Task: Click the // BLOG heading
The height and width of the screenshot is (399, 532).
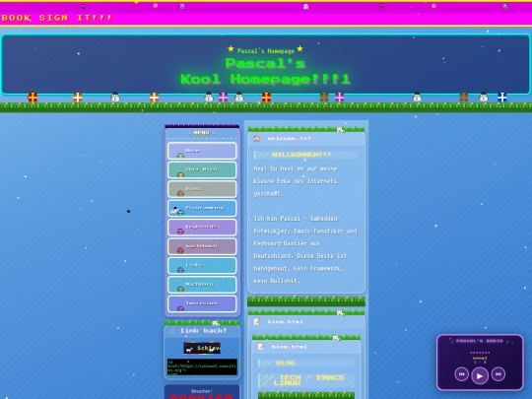Action: pyautogui.click(x=306, y=363)
